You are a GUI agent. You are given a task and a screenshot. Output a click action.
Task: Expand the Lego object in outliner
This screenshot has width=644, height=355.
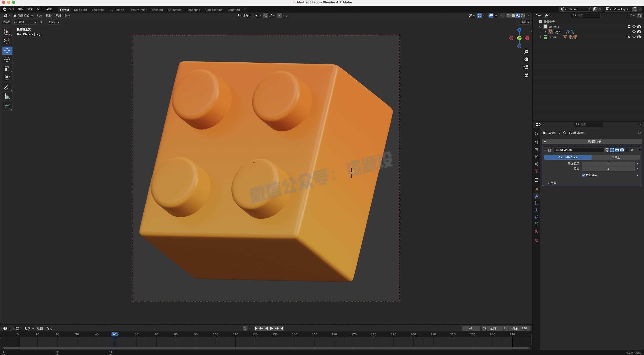[545, 32]
